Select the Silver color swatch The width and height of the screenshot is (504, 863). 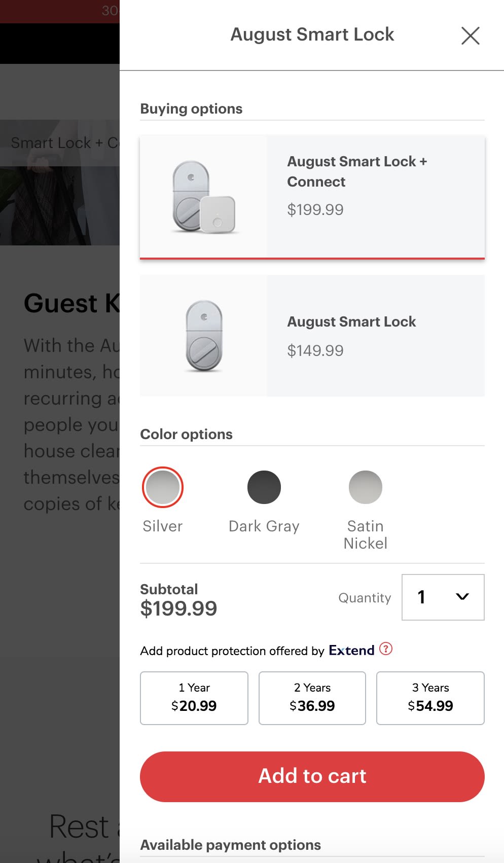tap(163, 487)
